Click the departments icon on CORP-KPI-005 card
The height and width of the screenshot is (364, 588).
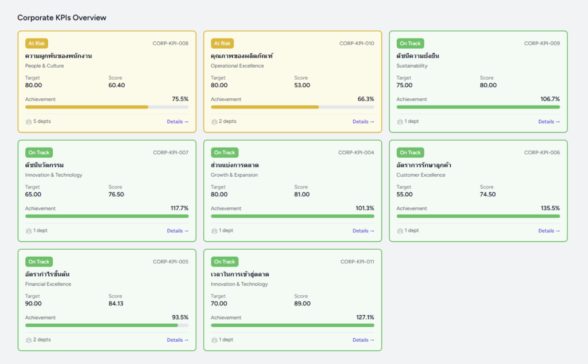coord(29,340)
